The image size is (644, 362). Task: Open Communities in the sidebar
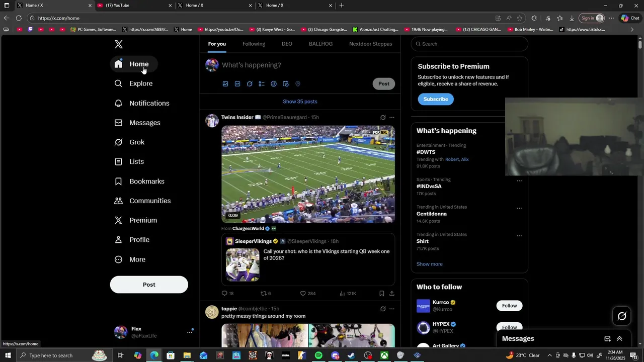tap(142, 201)
